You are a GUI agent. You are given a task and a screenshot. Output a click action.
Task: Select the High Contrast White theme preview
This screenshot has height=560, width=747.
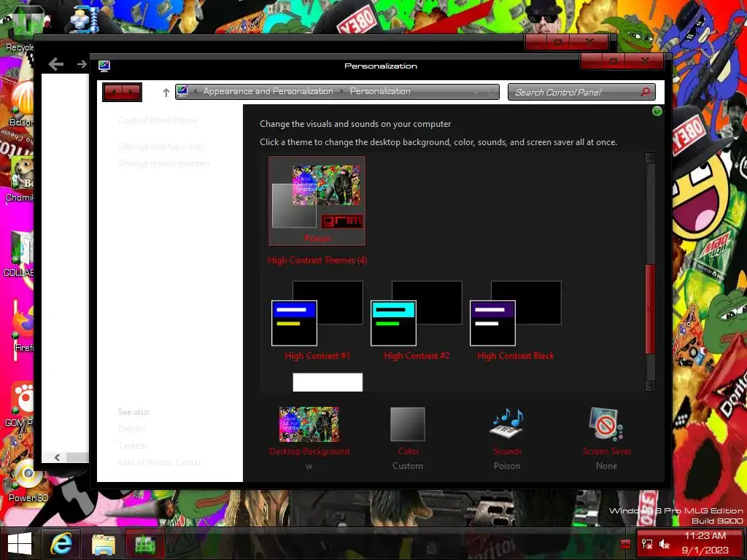pos(328,382)
